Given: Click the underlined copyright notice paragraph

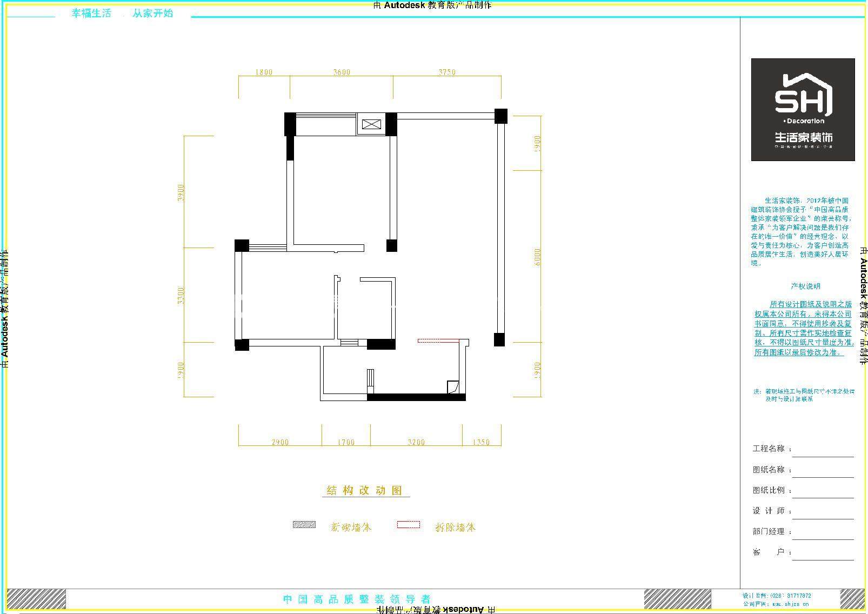Looking at the screenshot, I should coord(803,328).
